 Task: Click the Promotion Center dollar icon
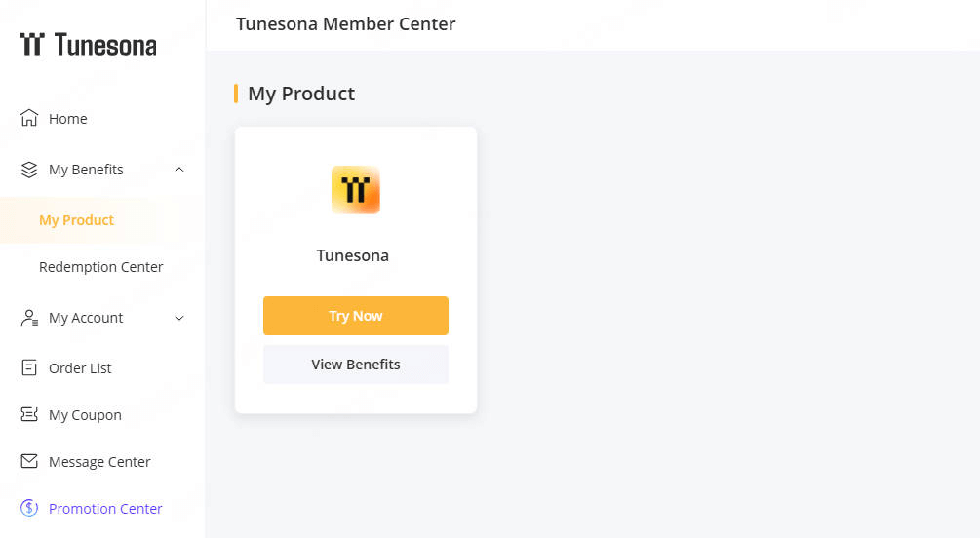[29, 509]
